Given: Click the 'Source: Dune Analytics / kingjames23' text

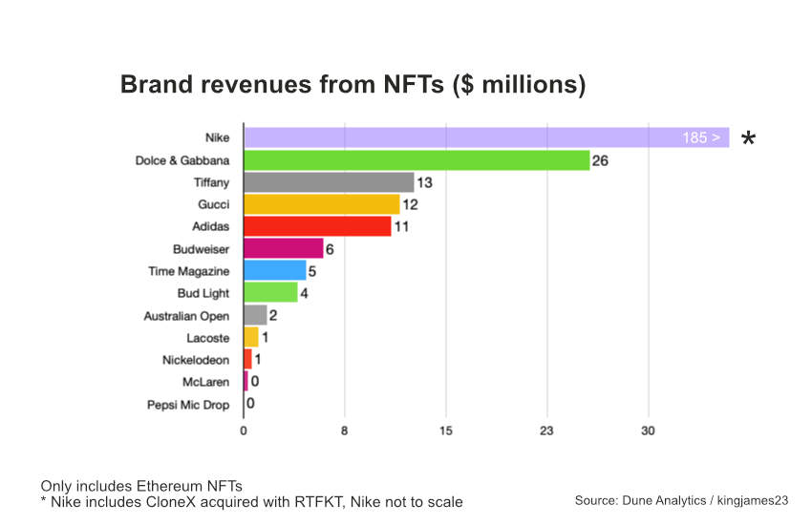Looking at the screenshot, I should [681, 500].
